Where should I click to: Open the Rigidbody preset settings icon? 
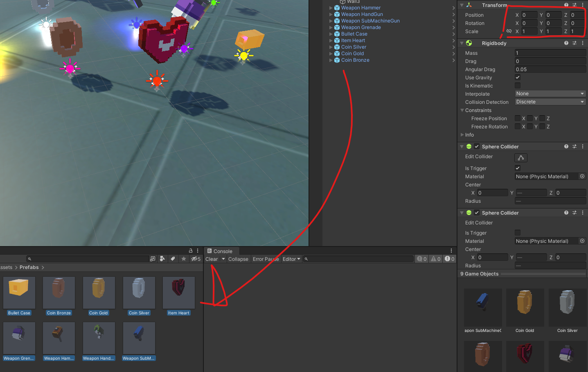click(574, 43)
